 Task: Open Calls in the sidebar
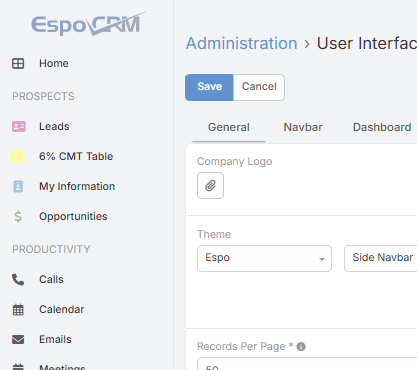pos(51,279)
